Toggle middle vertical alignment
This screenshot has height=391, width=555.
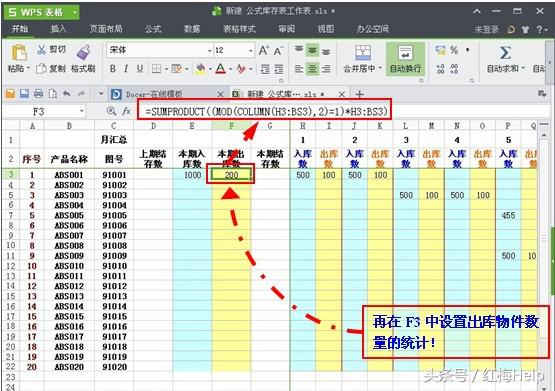pyautogui.click(x=312, y=51)
